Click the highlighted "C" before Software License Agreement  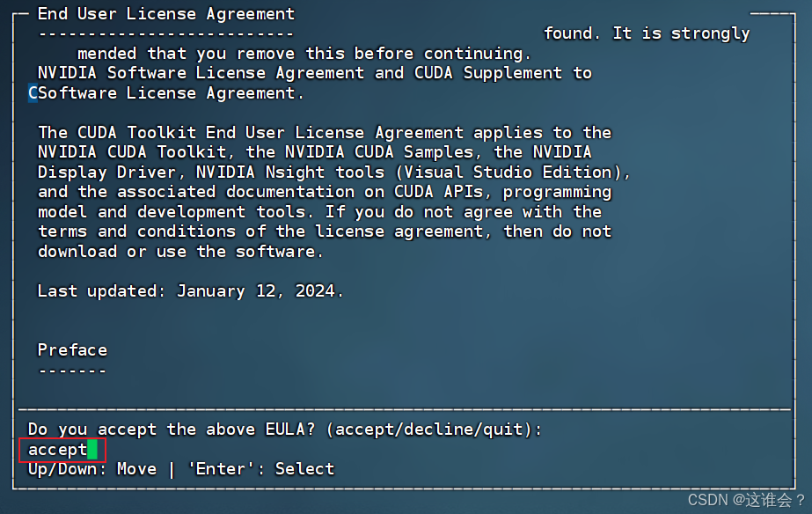click(x=33, y=93)
